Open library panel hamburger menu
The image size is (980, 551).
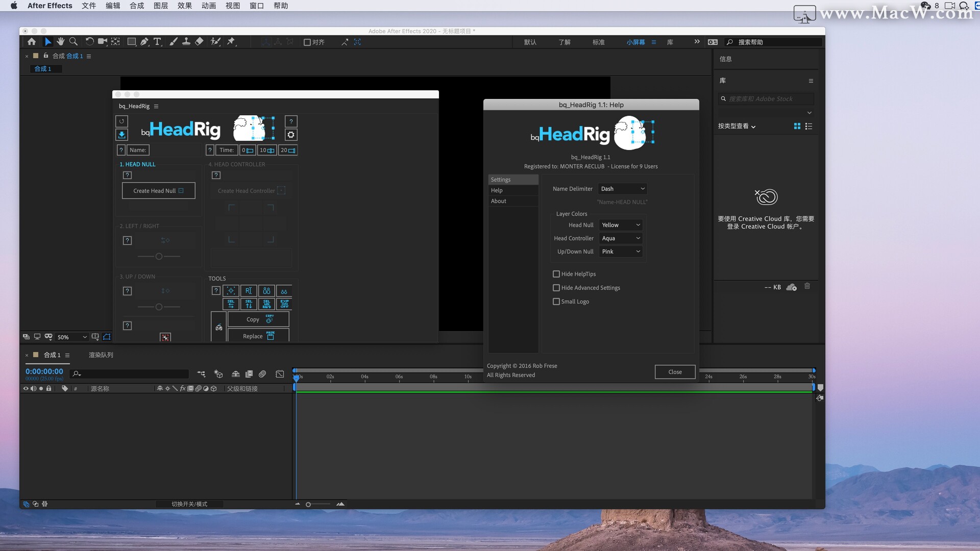point(811,81)
